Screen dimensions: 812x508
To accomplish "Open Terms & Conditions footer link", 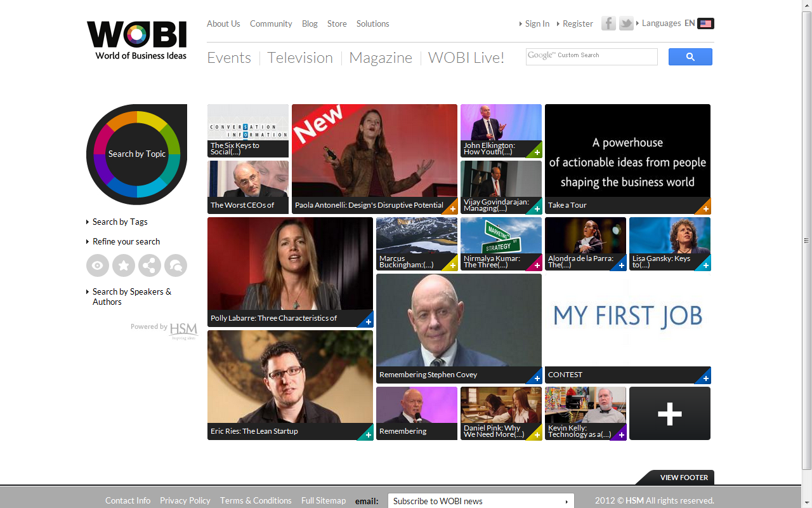I will pos(256,500).
